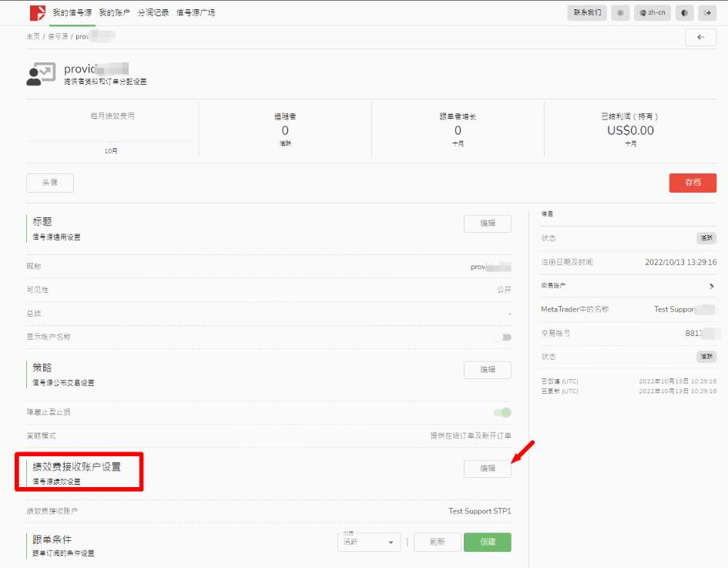Click 联系我们 button

(x=589, y=13)
